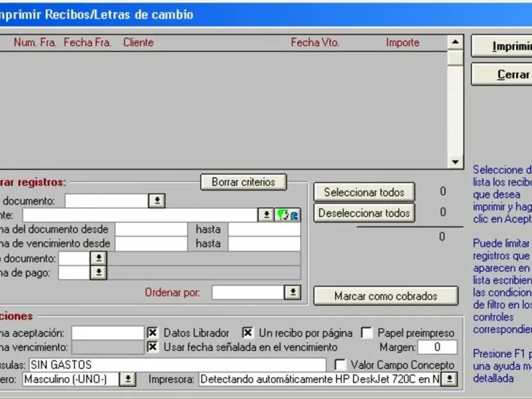This screenshot has width=532, height=399.
Task: Expand the Ordenar por dropdown
Action: click(x=293, y=292)
